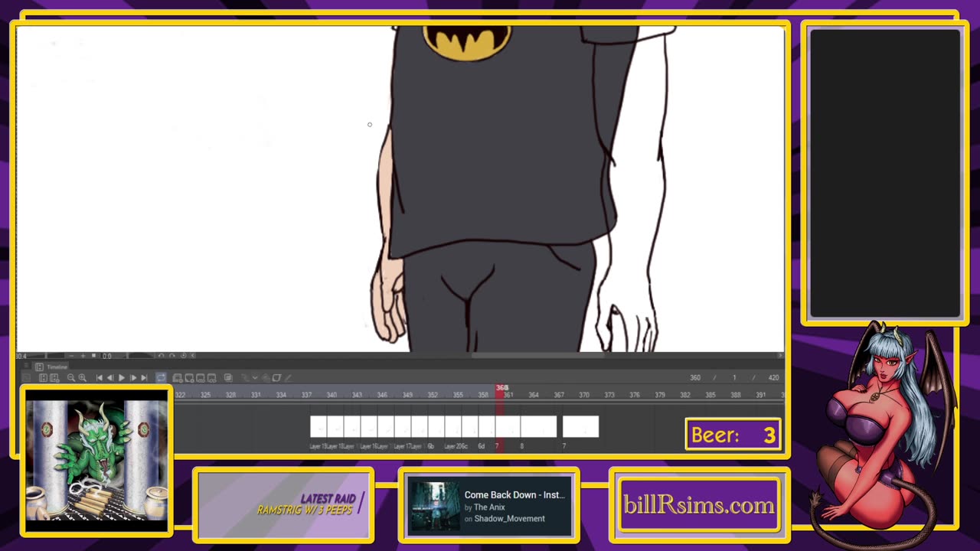980x551 pixels.
Task: Toggle onion skin display
Action: click(228, 377)
